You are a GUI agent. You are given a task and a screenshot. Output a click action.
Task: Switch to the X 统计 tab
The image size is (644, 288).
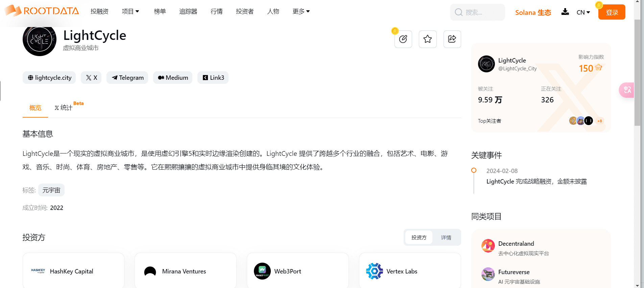point(64,108)
